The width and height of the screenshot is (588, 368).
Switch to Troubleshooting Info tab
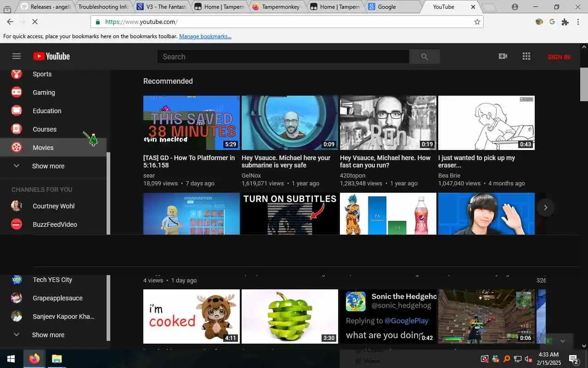pyautogui.click(x=103, y=7)
